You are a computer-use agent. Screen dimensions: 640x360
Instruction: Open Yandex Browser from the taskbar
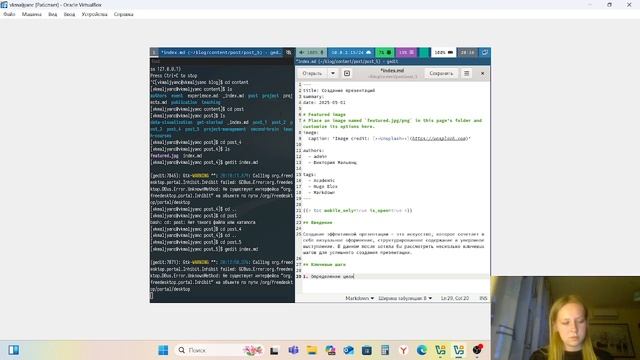point(403,350)
